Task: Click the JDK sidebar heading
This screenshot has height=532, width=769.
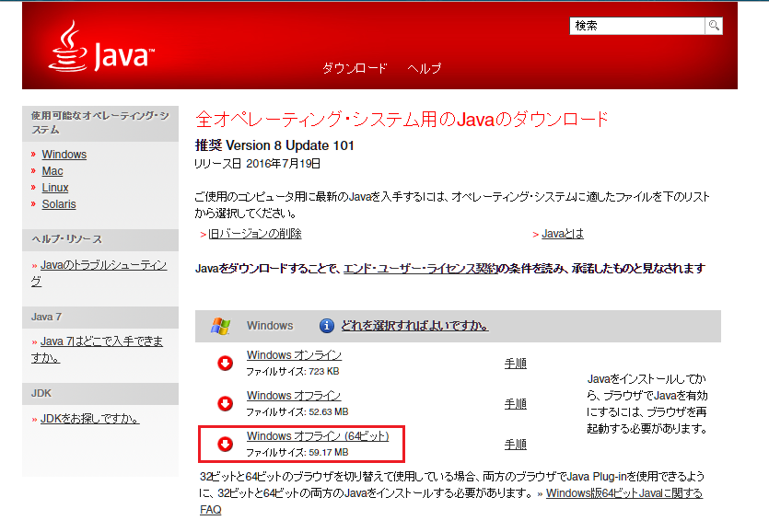Action: coord(41,393)
